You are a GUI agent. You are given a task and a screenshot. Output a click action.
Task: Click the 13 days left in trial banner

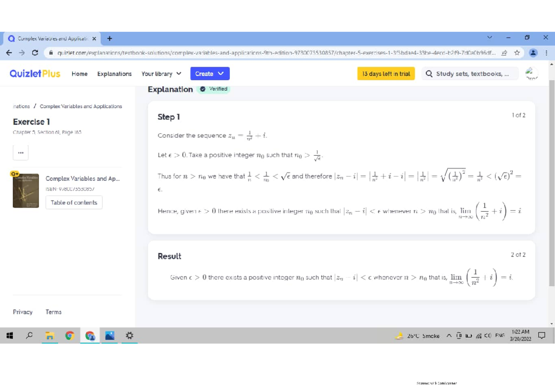click(x=386, y=73)
